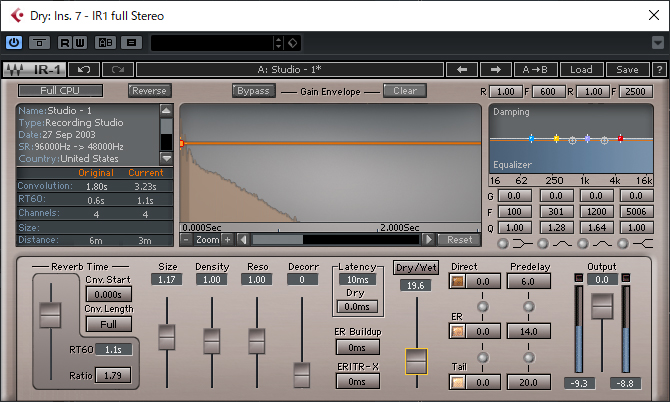Image resolution: width=670 pixels, height=402 pixels.
Task: Click the orange gain envelope start point
Action: 182,144
